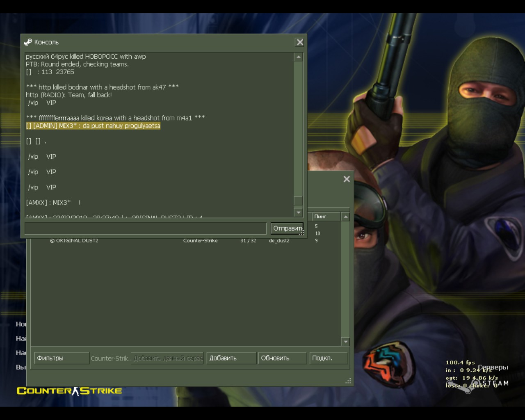Image resolution: width=525 pixels, height=420 pixels.
Task: Click ping value 5 in server list
Action: [x=316, y=226]
